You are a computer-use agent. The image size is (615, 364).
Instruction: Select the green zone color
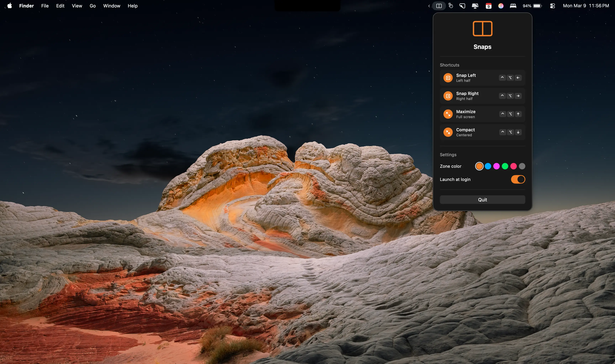[x=505, y=166]
